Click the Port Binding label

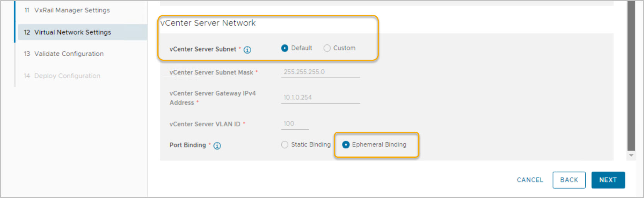coord(187,145)
